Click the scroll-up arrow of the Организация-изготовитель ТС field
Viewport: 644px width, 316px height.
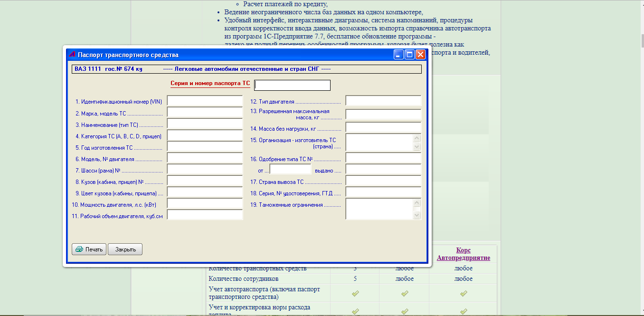click(417, 139)
